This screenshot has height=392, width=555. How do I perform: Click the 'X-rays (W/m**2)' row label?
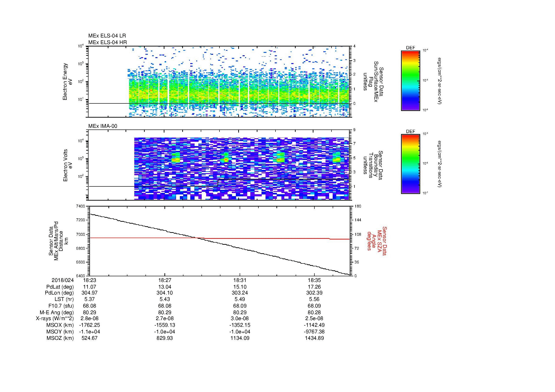point(55,318)
